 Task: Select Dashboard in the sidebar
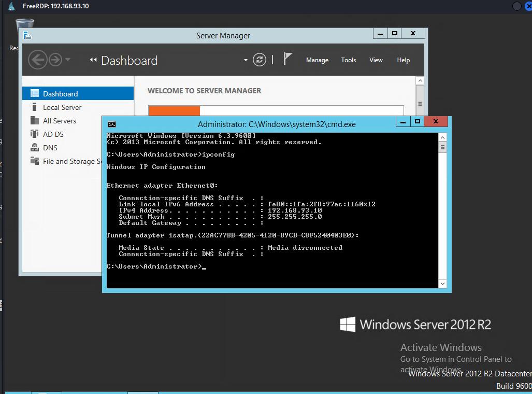click(x=78, y=93)
